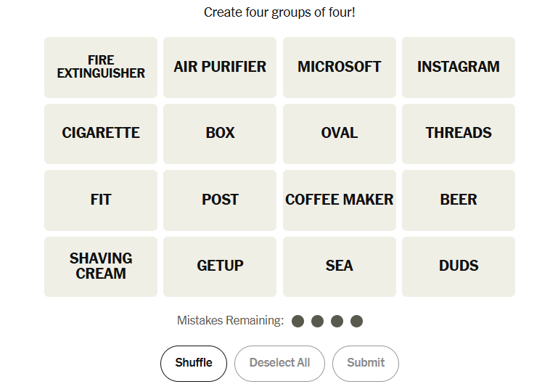
Task: Select the AIR PURIFIER tile
Action: [x=220, y=68]
